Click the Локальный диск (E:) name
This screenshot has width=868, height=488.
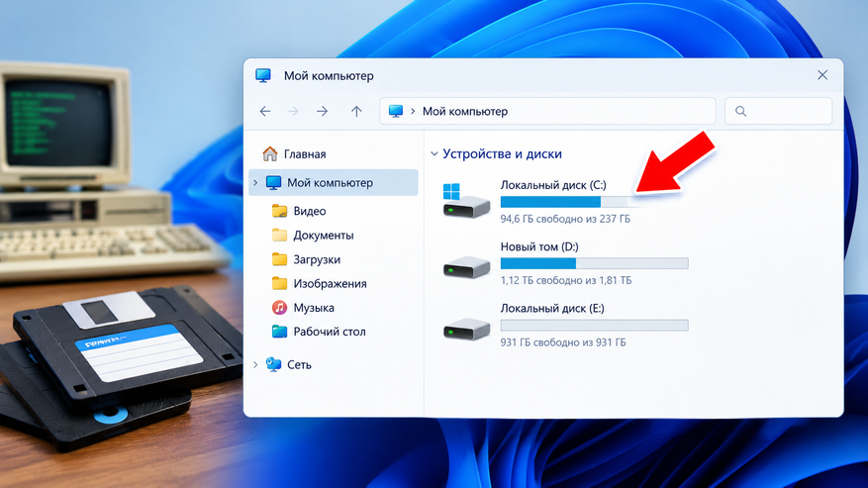(x=552, y=309)
